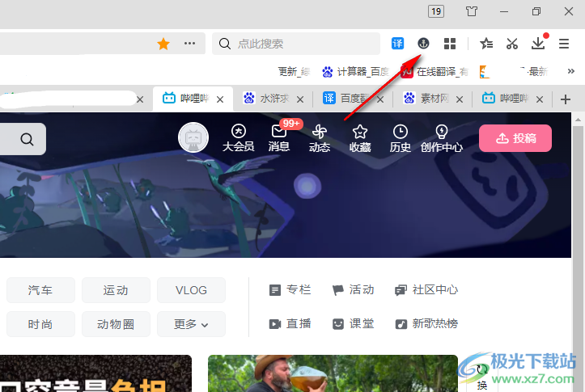The height and width of the screenshot is (392, 585).
Task: Open the browser hamburger menu
Action: coord(564,44)
